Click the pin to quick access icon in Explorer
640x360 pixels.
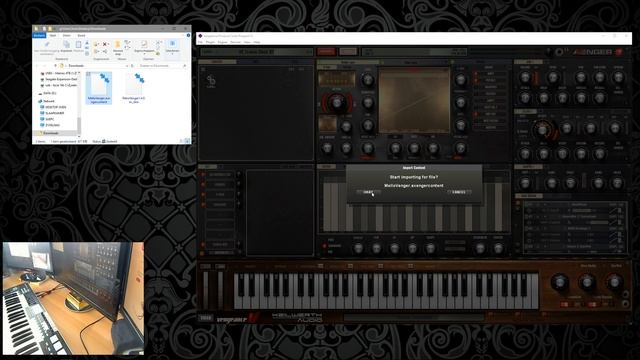point(47,44)
